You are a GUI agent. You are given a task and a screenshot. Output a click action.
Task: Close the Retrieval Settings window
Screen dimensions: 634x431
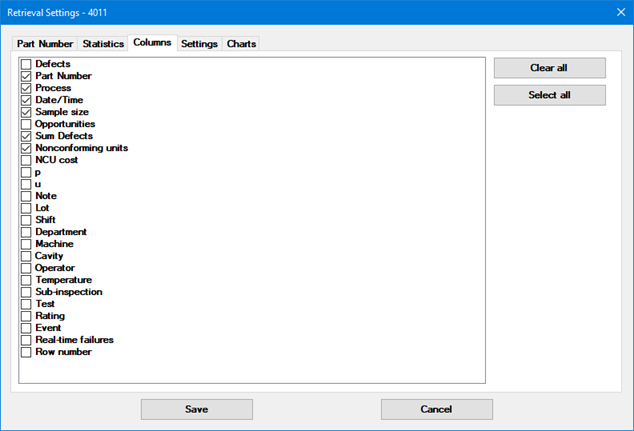pyautogui.click(x=615, y=12)
